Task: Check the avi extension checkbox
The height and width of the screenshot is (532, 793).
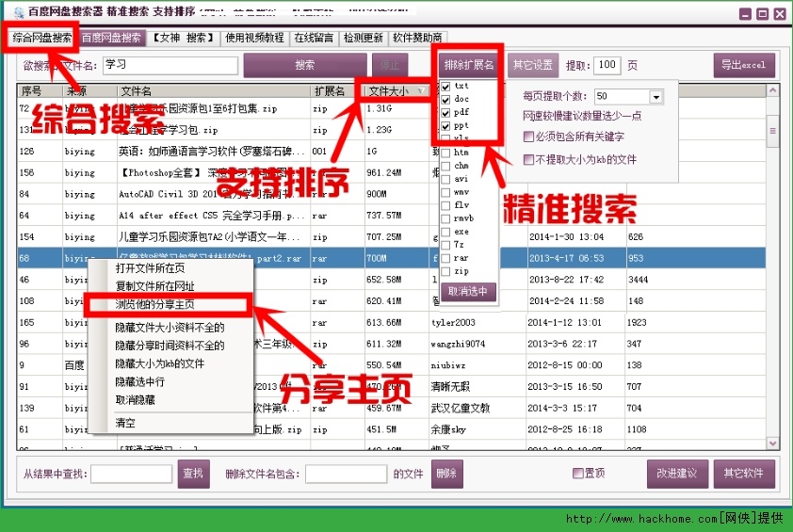Action: (445, 179)
